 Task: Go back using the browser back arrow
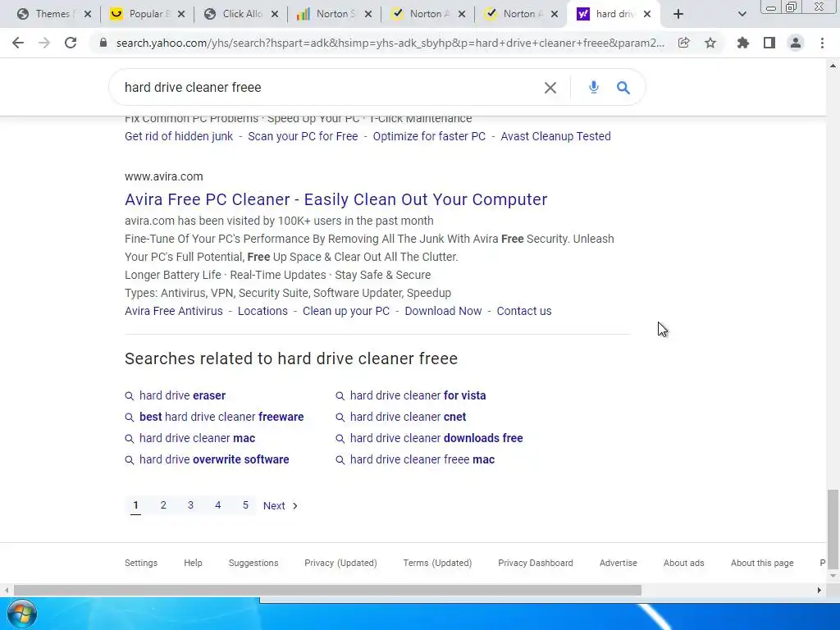[18, 43]
